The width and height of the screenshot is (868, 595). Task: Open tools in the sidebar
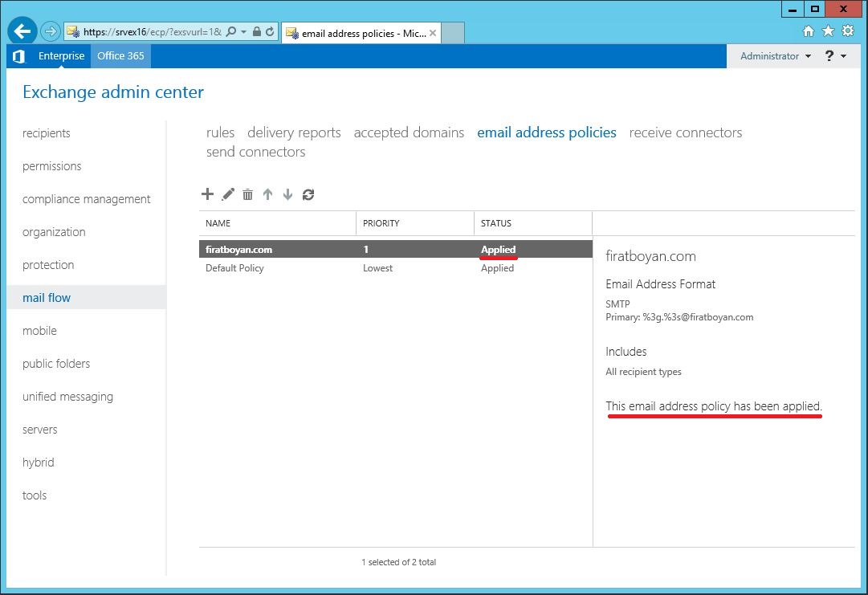click(x=35, y=495)
